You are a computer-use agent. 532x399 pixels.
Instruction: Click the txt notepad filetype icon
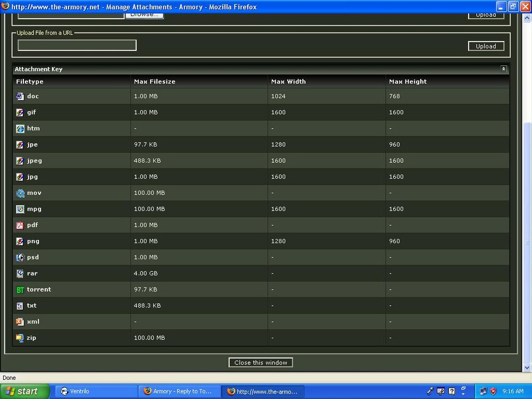(x=20, y=306)
